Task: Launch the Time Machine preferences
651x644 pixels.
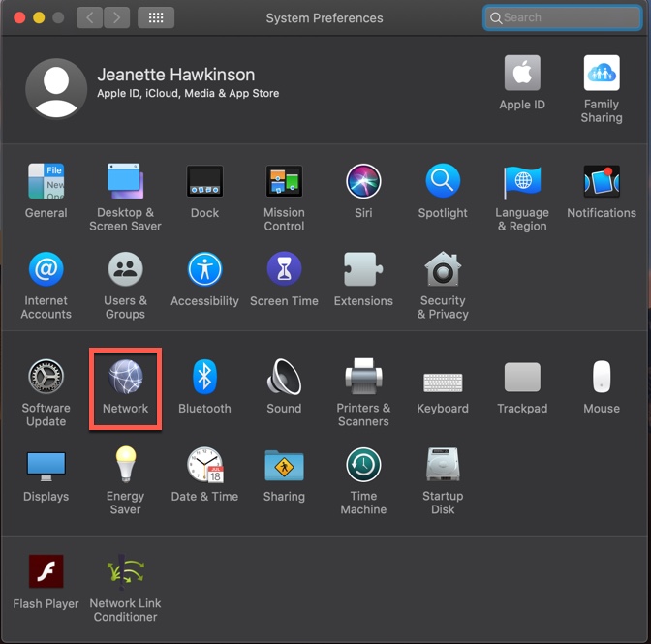Action: point(363,466)
